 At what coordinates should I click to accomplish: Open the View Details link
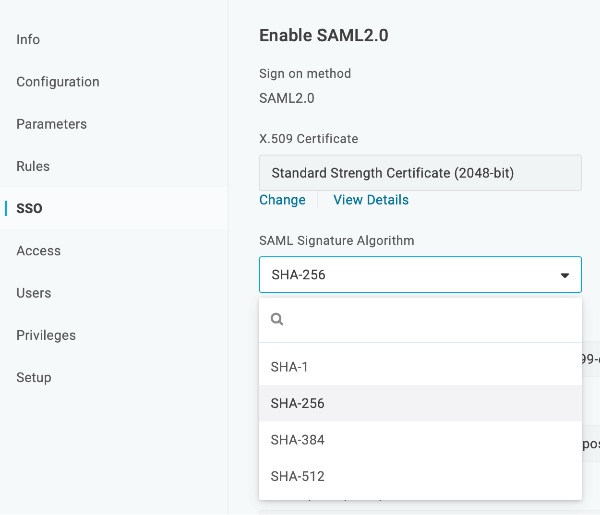(371, 200)
